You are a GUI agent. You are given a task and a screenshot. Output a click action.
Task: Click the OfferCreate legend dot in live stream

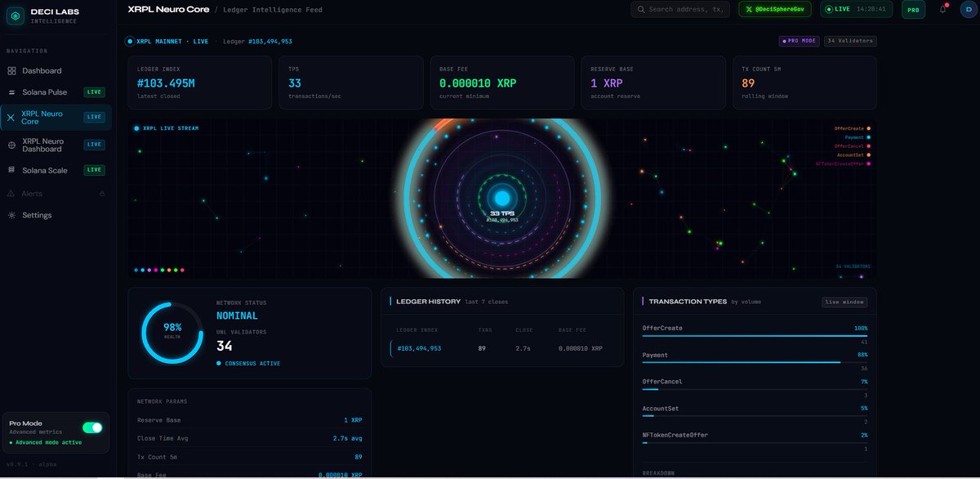pos(868,128)
